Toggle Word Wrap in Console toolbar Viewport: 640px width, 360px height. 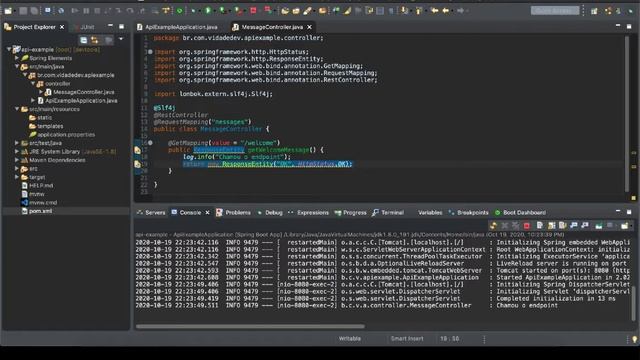pyautogui.click(x=562, y=225)
